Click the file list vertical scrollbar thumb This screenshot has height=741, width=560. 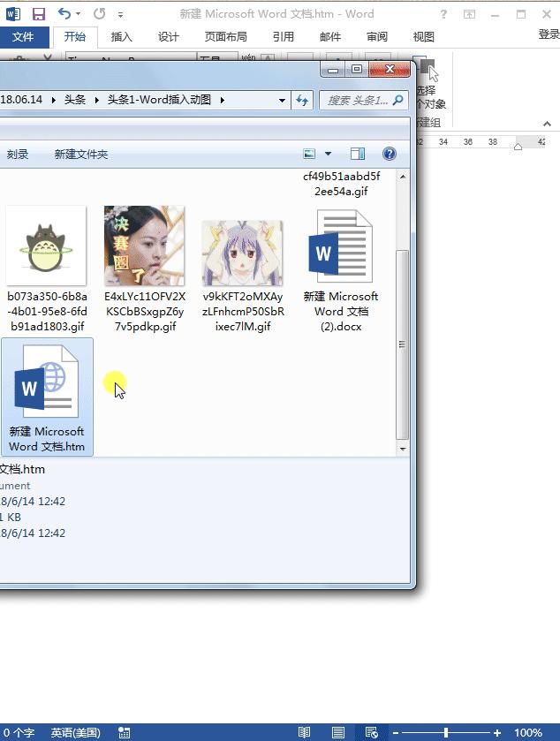click(402, 345)
